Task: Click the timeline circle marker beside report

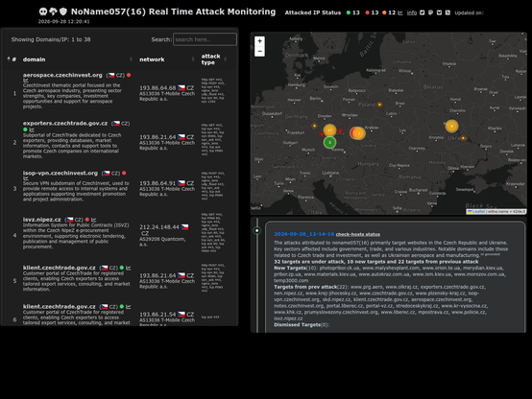Action: [x=257, y=230]
